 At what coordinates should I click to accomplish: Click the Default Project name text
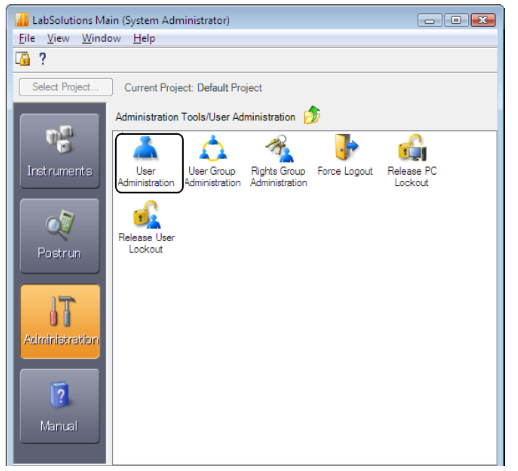coord(230,88)
